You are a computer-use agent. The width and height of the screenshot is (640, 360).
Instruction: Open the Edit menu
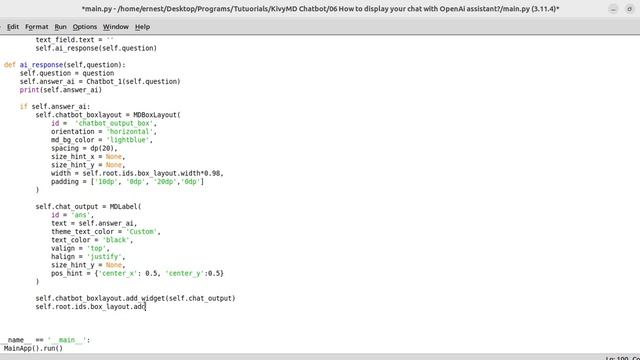pyautogui.click(x=13, y=27)
